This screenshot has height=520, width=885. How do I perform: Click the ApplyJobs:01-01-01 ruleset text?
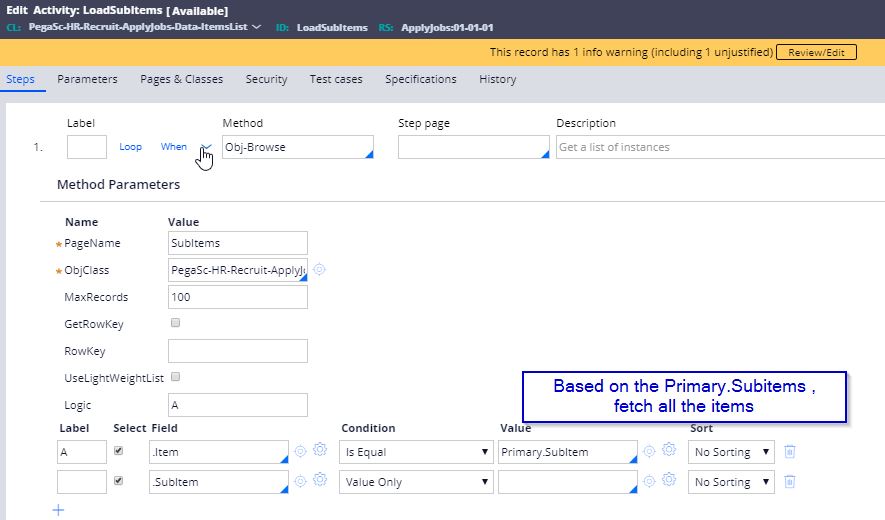(447, 27)
